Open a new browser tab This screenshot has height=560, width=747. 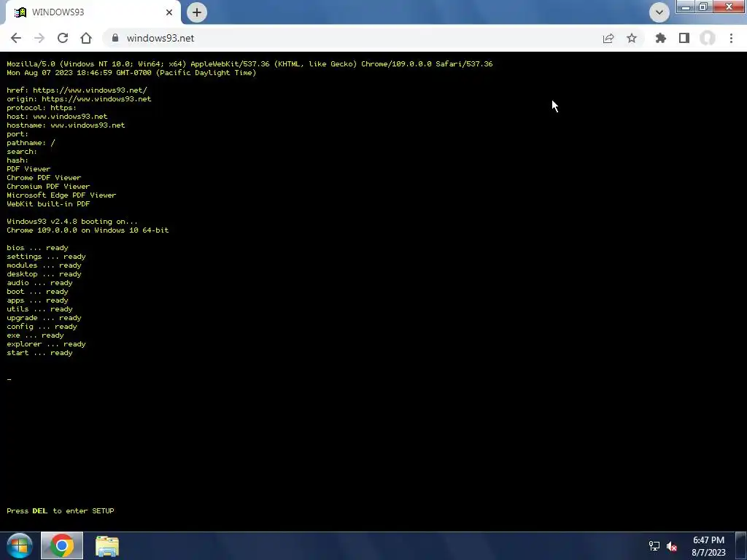coord(197,12)
